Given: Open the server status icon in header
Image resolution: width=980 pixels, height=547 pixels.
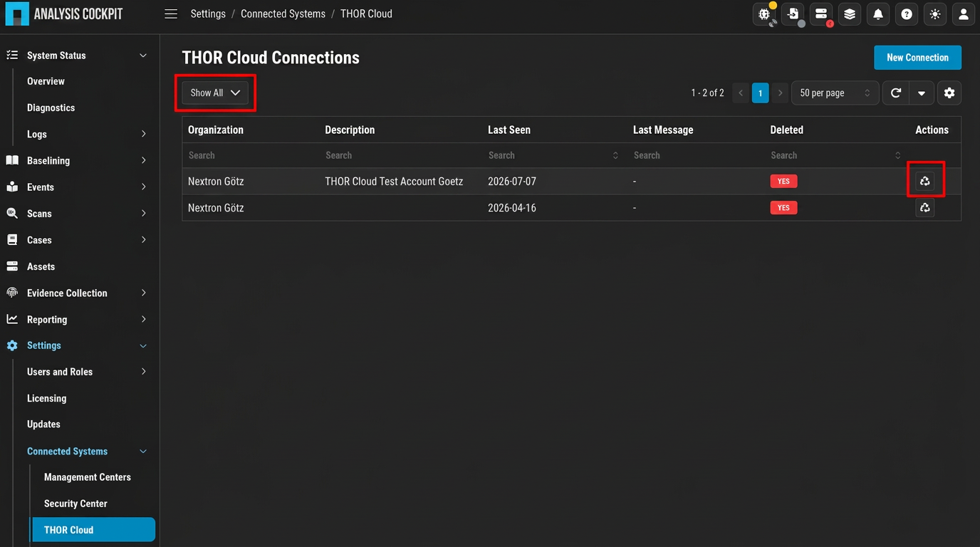Looking at the screenshot, I should click(821, 14).
